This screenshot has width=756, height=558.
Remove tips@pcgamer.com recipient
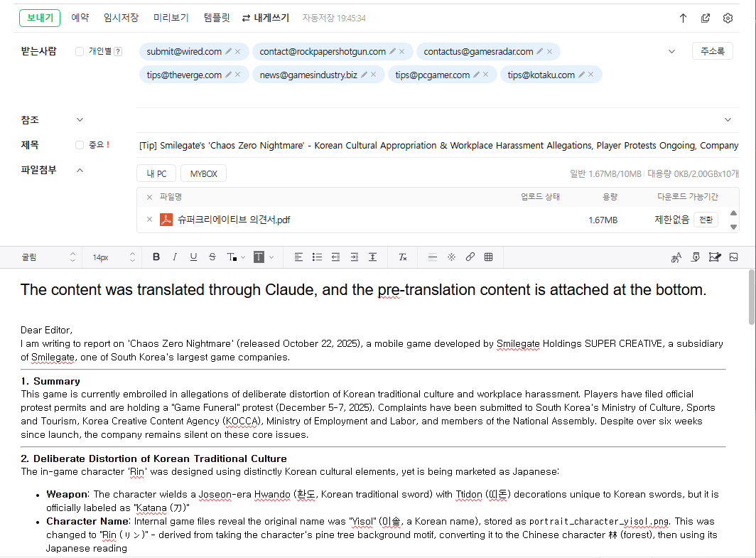(x=485, y=74)
